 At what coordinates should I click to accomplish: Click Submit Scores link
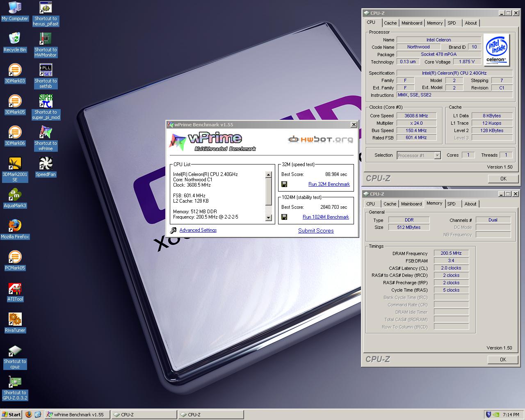click(316, 231)
